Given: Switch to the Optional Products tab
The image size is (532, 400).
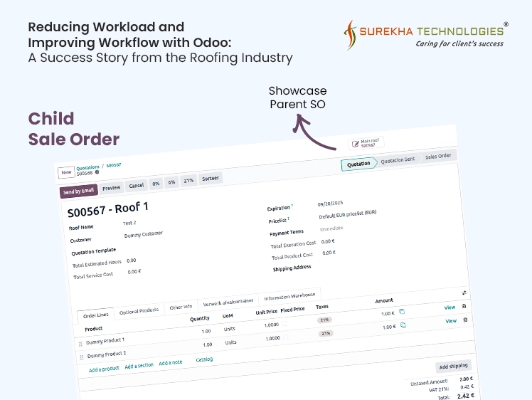Looking at the screenshot, I should point(139,310).
